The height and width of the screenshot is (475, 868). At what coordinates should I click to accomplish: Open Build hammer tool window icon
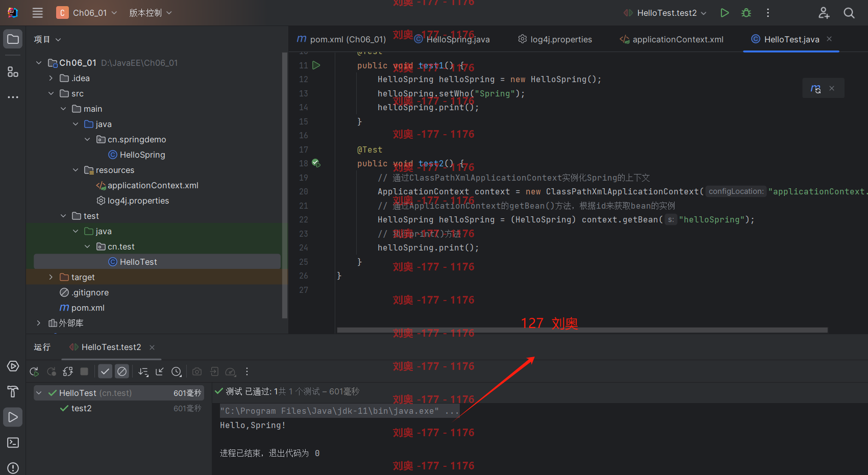pyautogui.click(x=13, y=391)
